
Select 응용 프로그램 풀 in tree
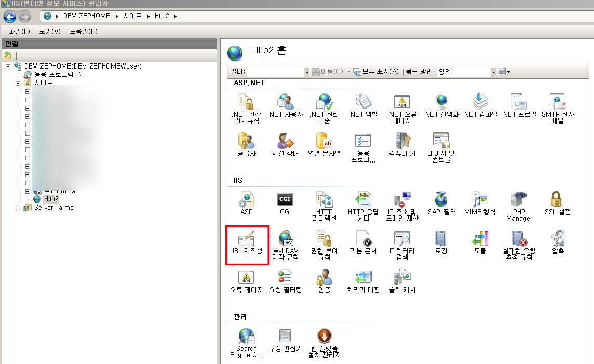58,74
